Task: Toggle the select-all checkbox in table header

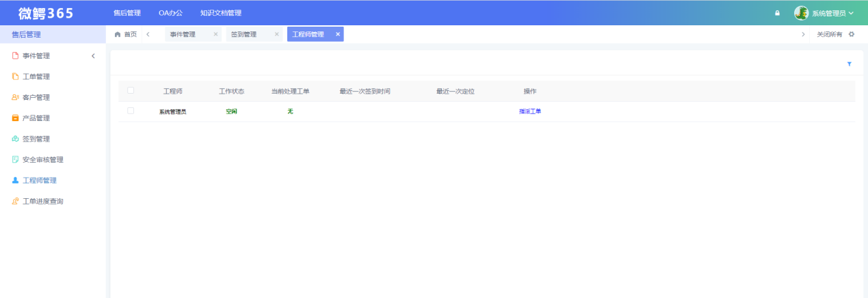Action: point(131,91)
